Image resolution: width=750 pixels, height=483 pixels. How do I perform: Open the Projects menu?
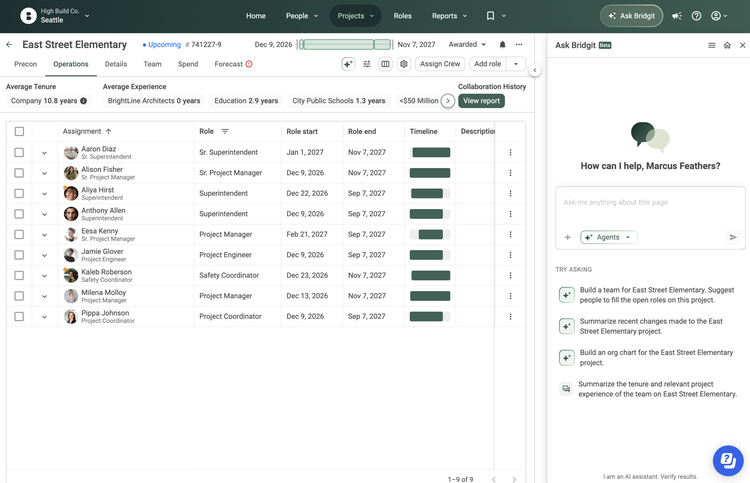click(355, 16)
